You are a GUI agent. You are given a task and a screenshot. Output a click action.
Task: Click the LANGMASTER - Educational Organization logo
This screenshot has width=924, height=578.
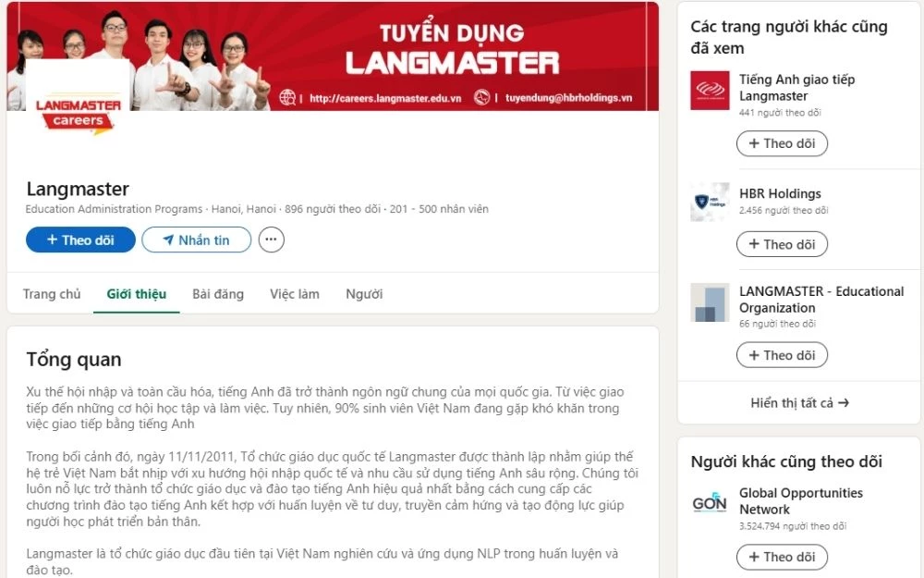point(709,305)
